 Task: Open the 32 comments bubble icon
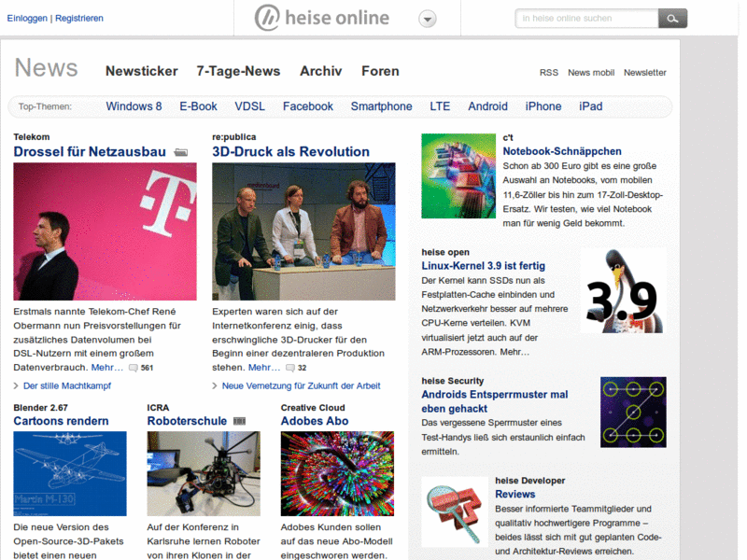point(290,368)
